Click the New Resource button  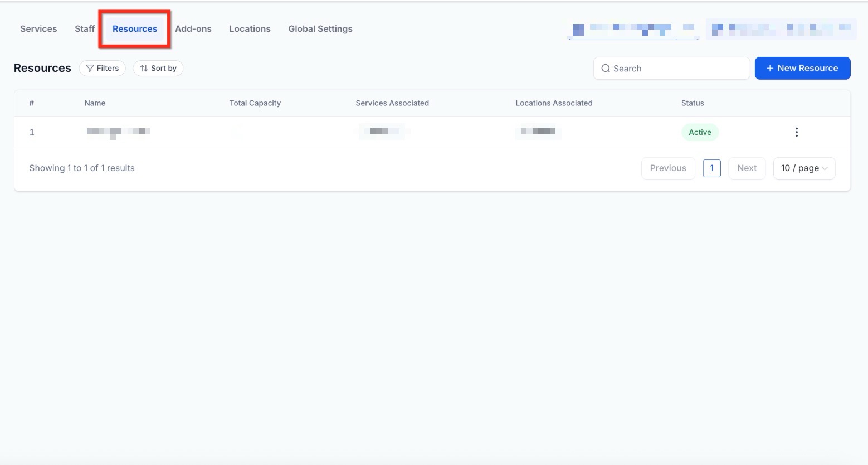click(x=802, y=68)
